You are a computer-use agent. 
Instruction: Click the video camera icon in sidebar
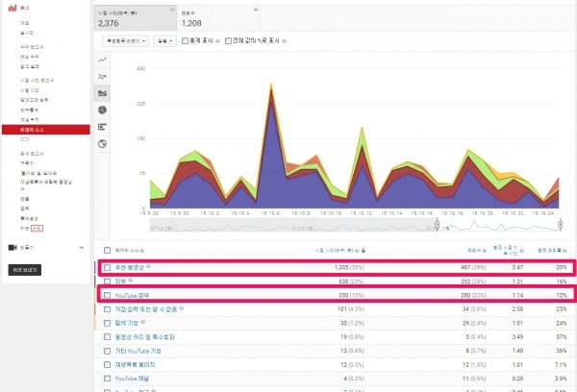(x=12, y=247)
